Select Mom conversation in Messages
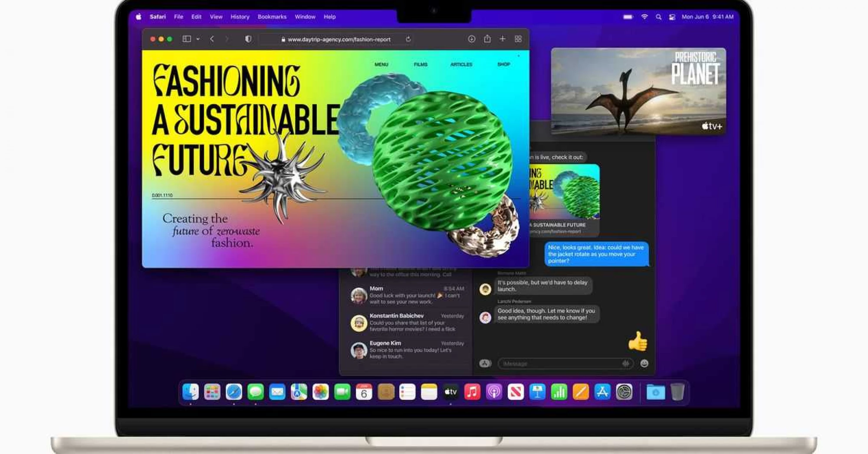The image size is (868, 454). tap(407, 295)
